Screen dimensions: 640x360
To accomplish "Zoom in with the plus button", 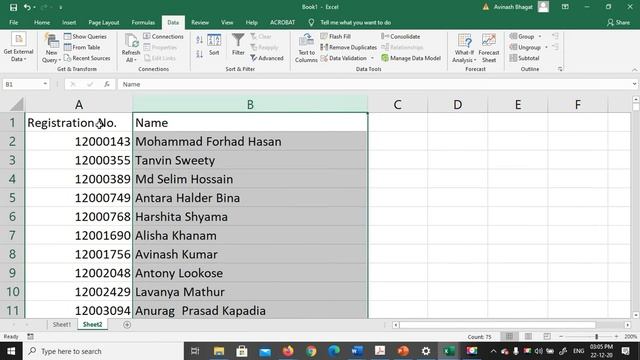I will coord(616,336).
